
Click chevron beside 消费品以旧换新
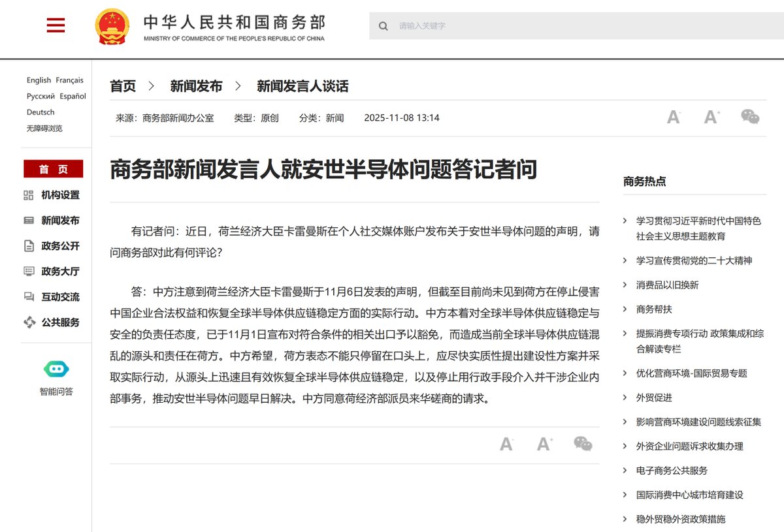[x=625, y=285]
